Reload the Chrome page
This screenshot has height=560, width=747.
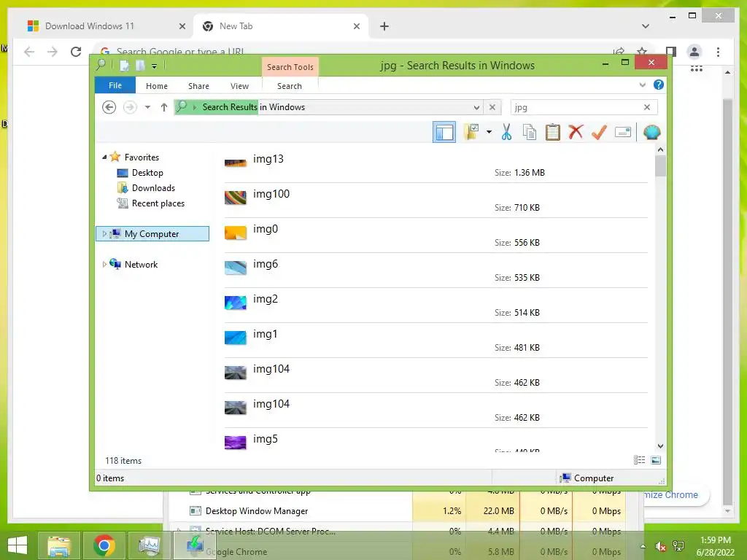[76, 52]
